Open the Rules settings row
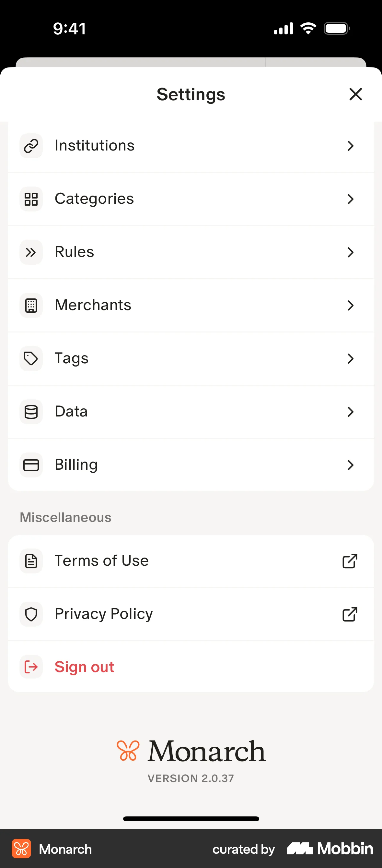The width and height of the screenshot is (382, 868). point(191,252)
